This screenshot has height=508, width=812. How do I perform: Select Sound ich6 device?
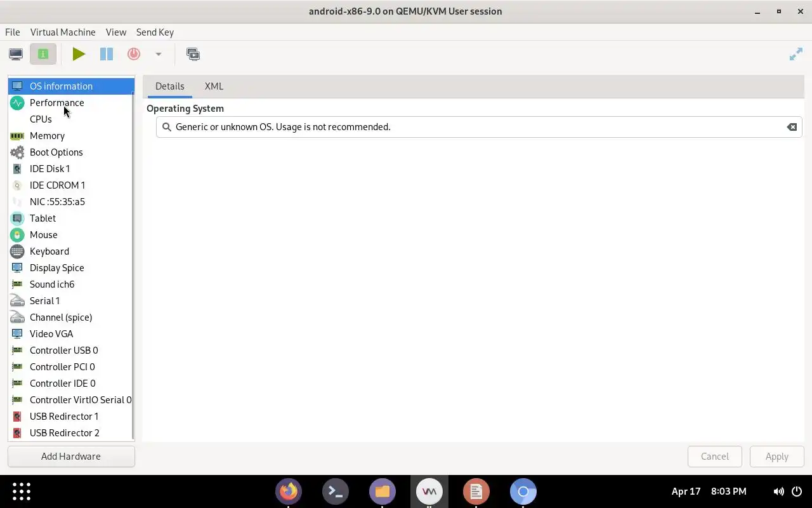pos(71,284)
